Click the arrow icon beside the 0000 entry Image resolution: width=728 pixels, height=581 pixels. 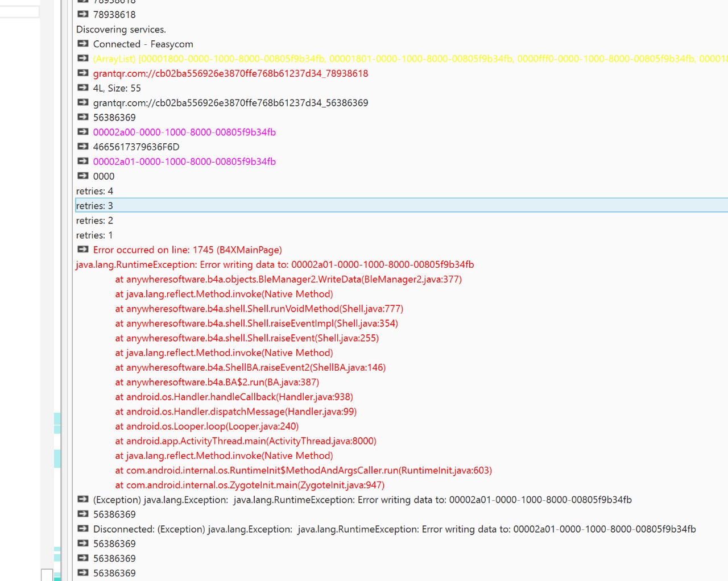[83, 176]
